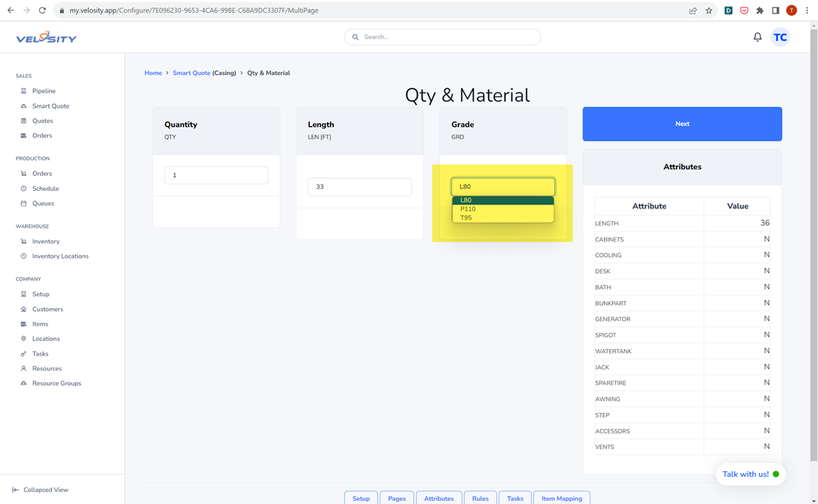This screenshot has width=818, height=504.
Task: Open the Item Mapping tab
Action: 562,498
